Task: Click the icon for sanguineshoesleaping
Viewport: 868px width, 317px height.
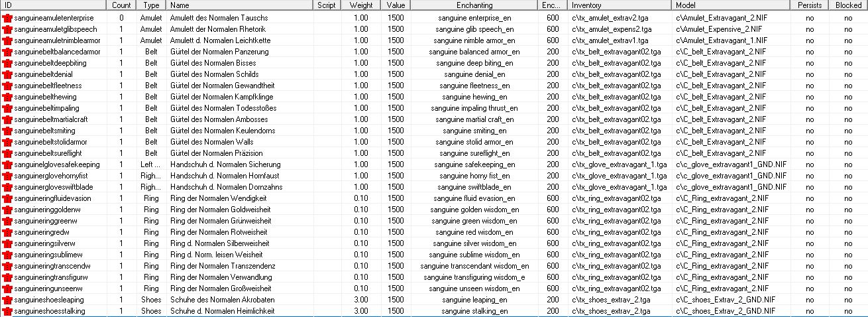Action: pyautogui.click(x=7, y=300)
